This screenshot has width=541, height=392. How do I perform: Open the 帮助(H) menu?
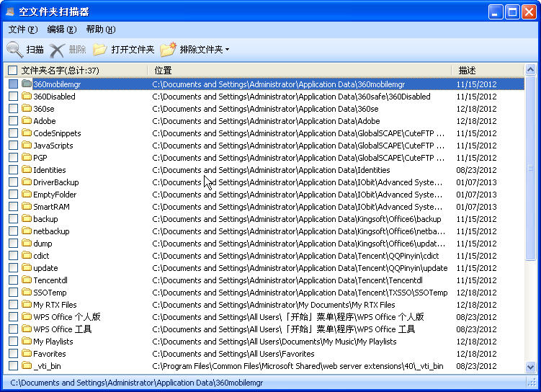point(101,30)
